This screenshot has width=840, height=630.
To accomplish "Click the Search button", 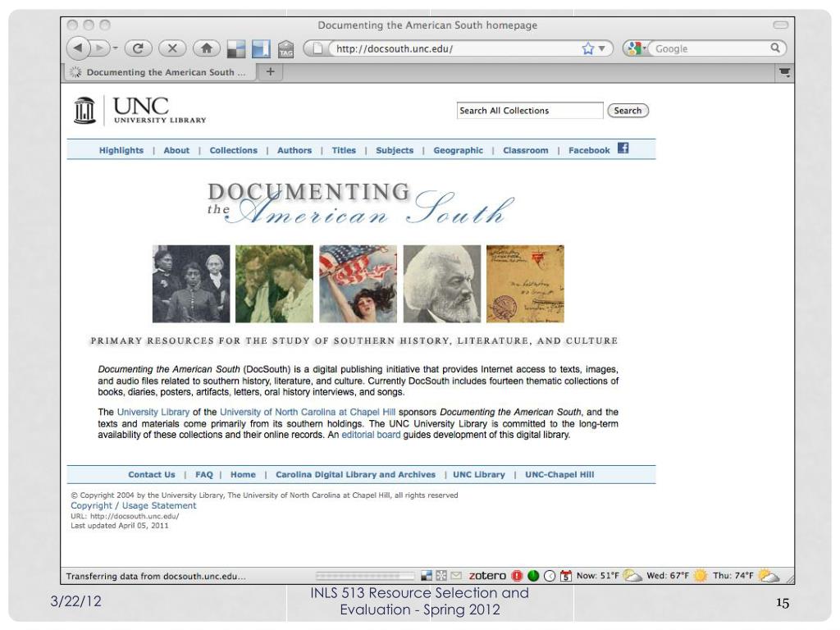I will click(628, 111).
